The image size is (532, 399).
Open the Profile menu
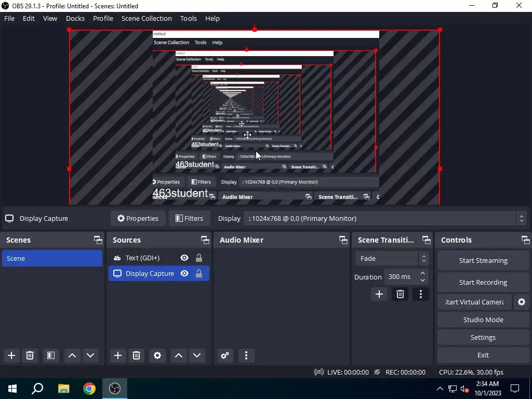(x=103, y=18)
